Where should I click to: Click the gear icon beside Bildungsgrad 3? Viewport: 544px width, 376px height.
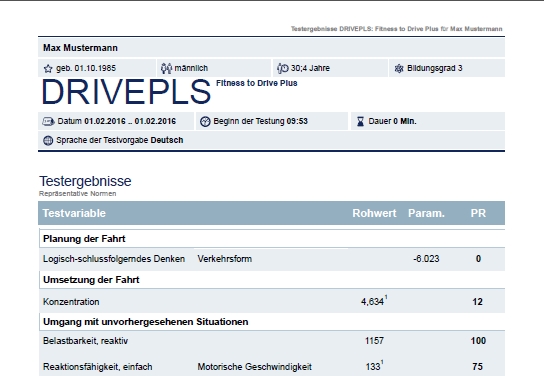point(399,68)
